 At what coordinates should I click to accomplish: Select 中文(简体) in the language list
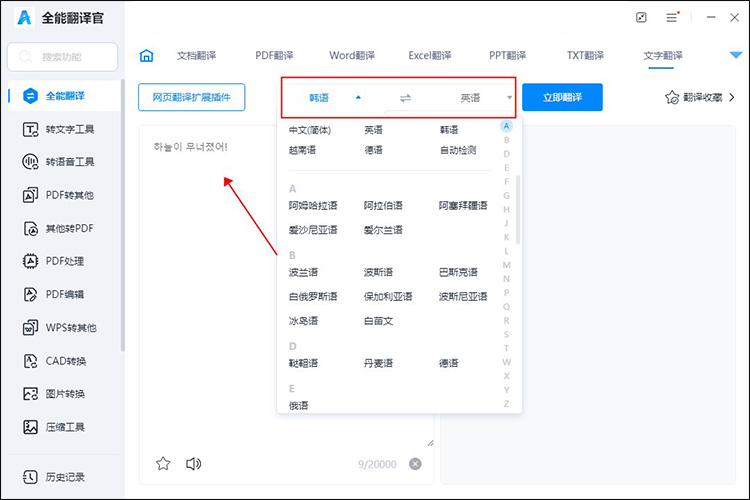[x=310, y=130]
